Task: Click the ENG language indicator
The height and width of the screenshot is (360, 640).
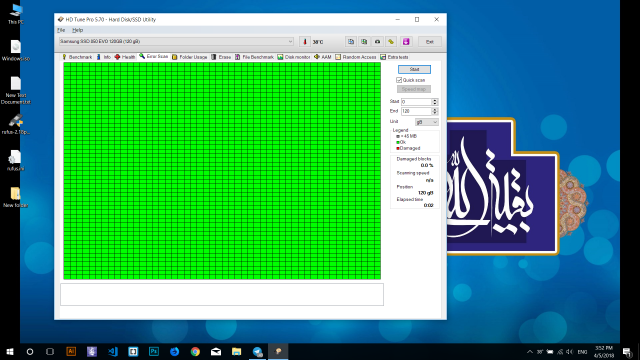Action: (582, 352)
